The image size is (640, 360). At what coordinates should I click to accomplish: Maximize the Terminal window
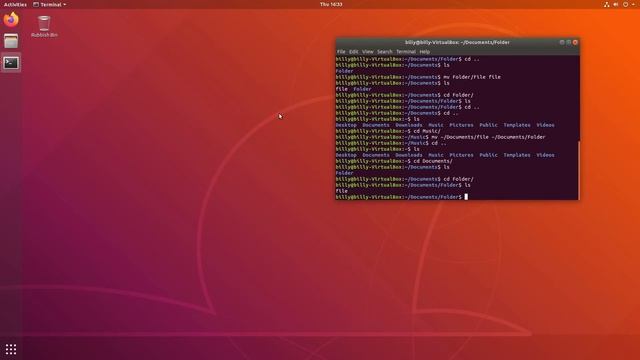coord(568,42)
